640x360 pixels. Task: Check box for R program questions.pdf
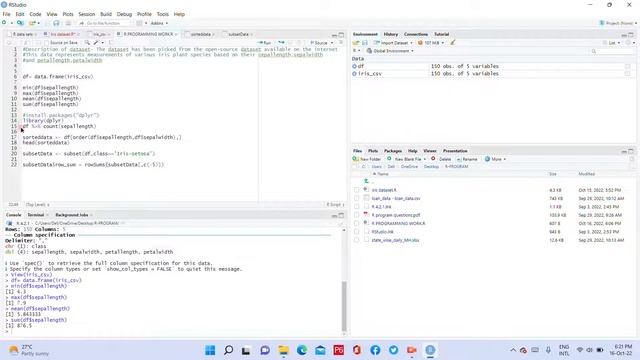356,215
